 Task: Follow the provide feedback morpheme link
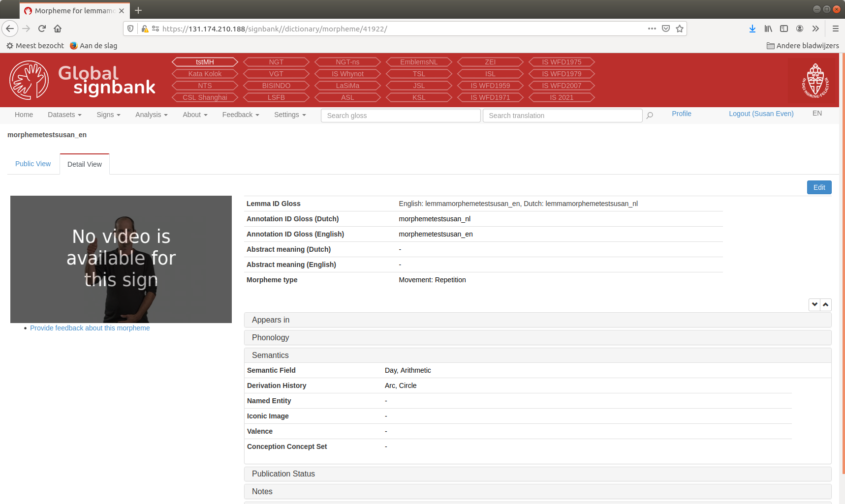click(x=90, y=328)
